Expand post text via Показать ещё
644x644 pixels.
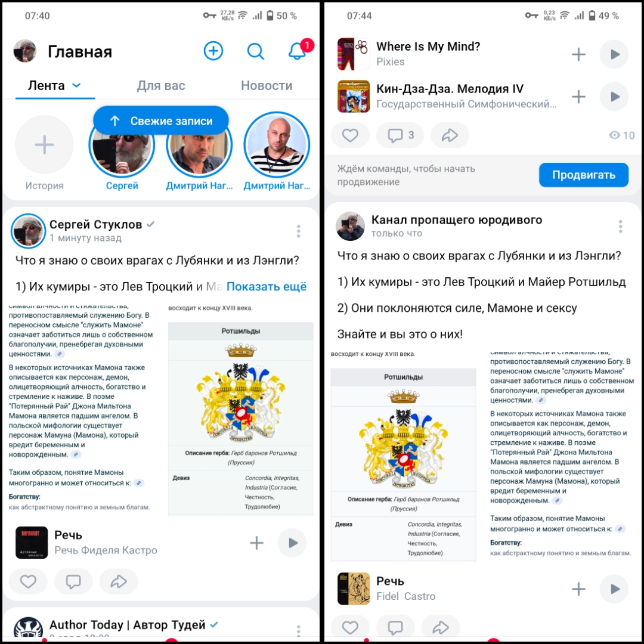coord(267,286)
